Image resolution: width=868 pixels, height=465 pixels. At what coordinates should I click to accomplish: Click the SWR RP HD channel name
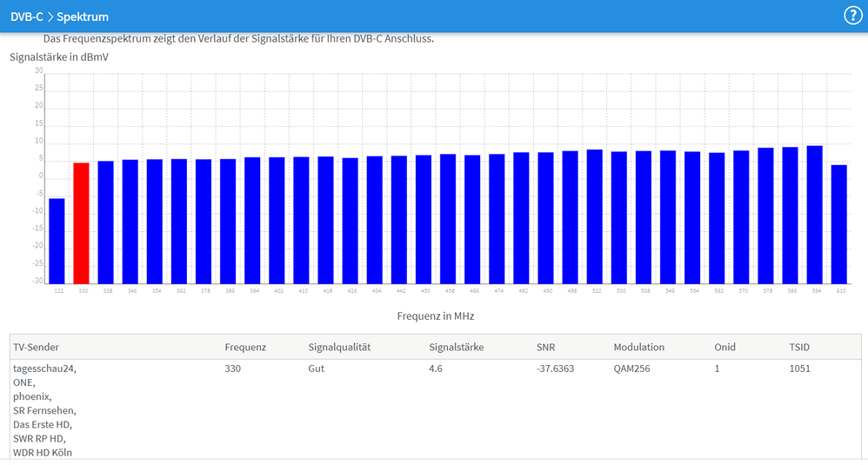(39, 438)
